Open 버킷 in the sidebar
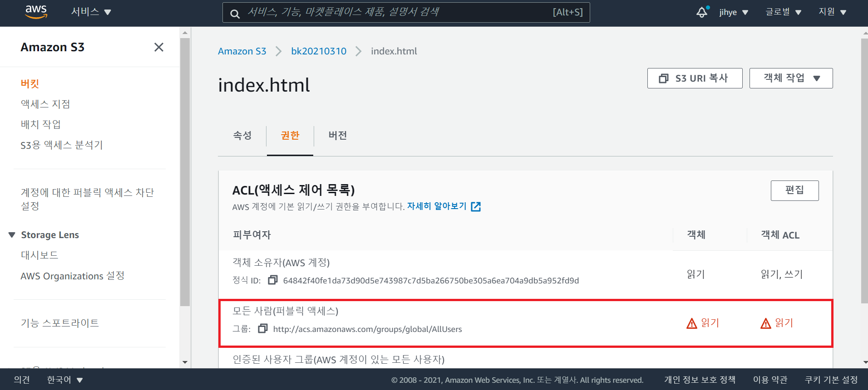This screenshot has height=390, width=868. pyautogui.click(x=30, y=84)
